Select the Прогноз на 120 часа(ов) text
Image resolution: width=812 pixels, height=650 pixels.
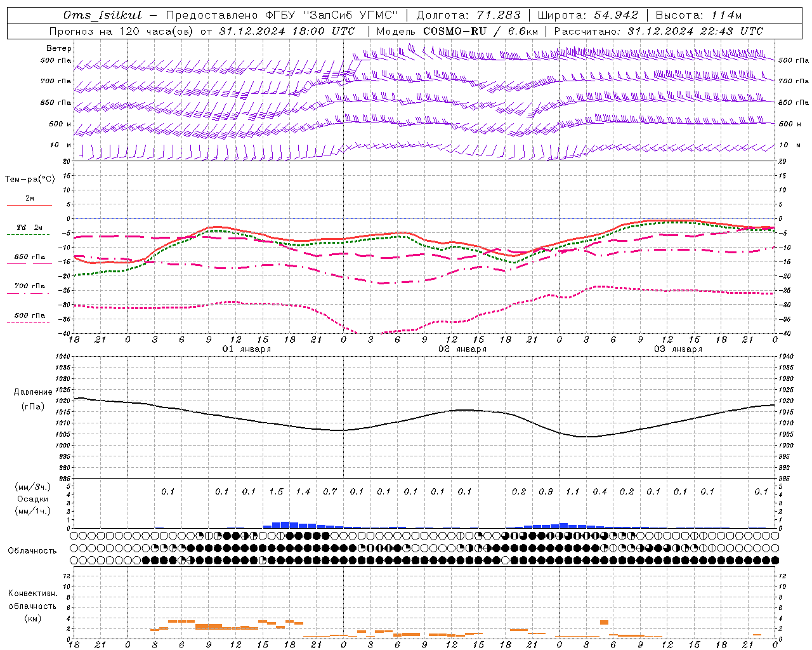click(x=122, y=31)
